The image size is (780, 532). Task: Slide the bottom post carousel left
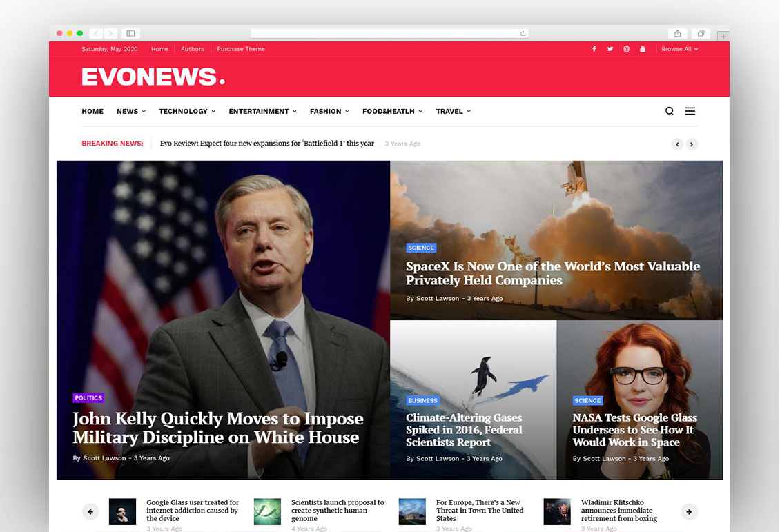point(90,511)
